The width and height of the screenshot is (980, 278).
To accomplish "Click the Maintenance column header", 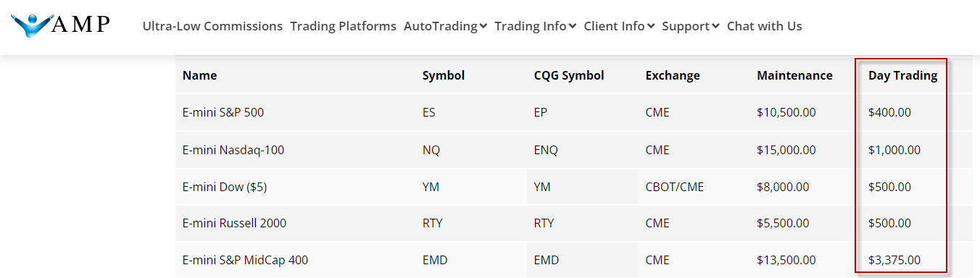I will (794, 75).
